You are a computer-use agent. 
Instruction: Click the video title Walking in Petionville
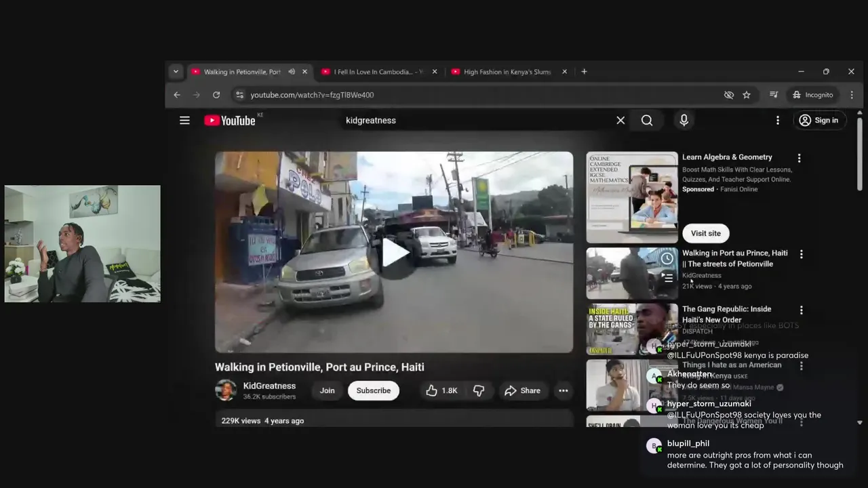coord(319,367)
